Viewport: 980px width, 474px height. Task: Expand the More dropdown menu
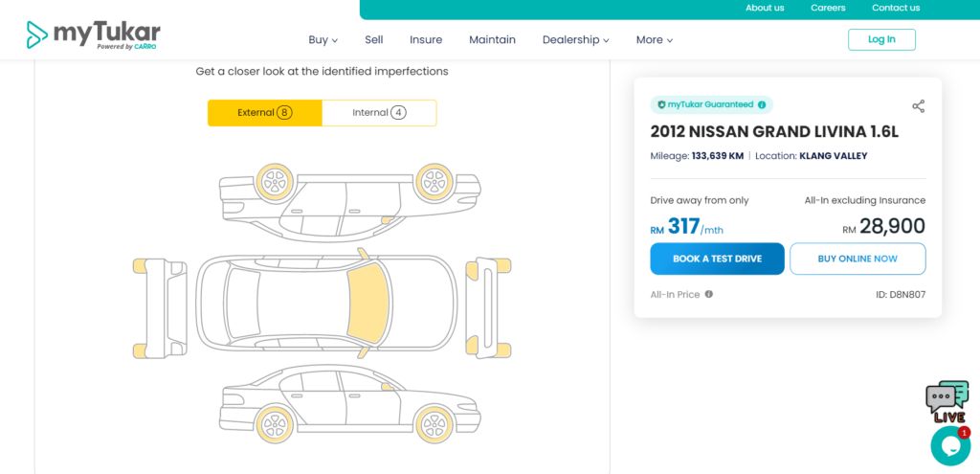click(x=655, y=39)
